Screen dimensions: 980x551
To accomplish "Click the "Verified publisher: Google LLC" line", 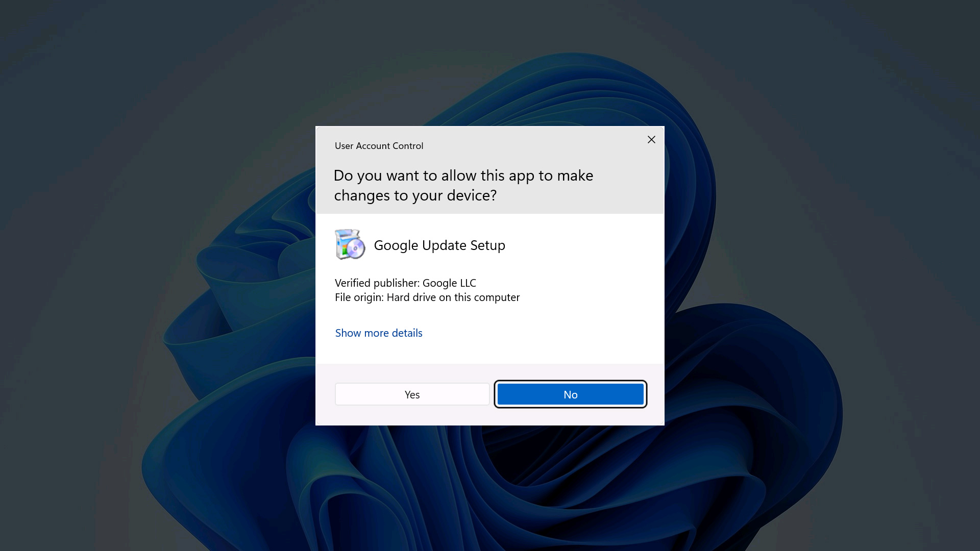I will pos(405,283).
